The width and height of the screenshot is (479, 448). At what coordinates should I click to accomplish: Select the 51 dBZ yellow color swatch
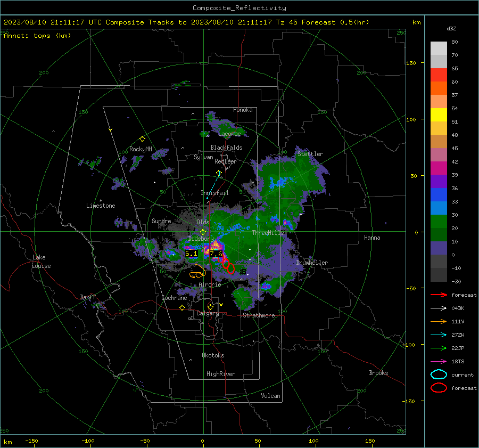tap(439, 115)
